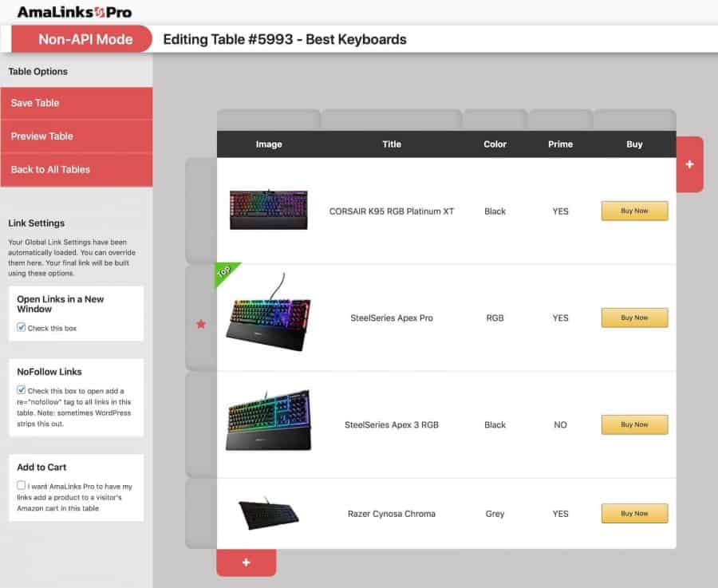Image resolution: width=718 pixels, height=588 pixels.
Task: Toggle the NoFollow Links checkbox
Action: tap(21, 389)
